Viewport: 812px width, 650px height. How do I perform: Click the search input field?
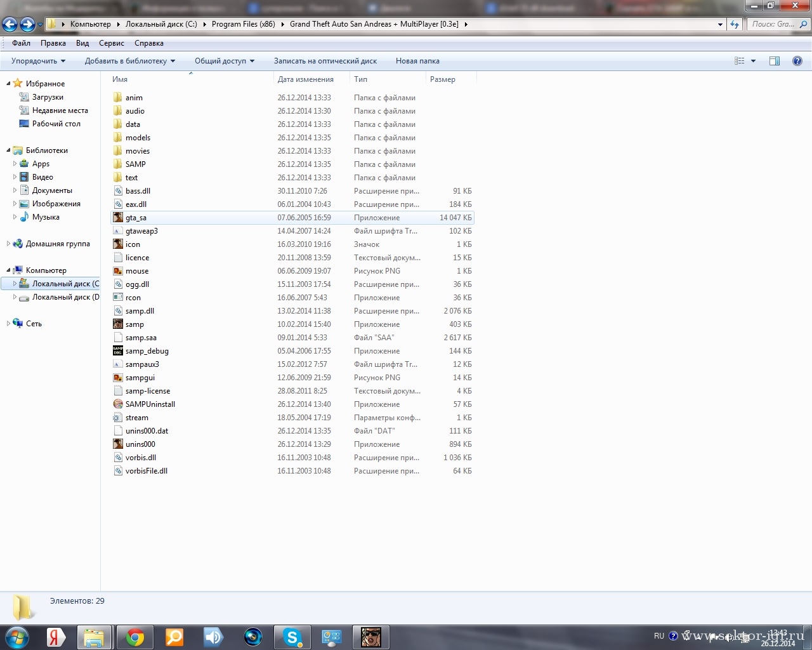point(773,24)
